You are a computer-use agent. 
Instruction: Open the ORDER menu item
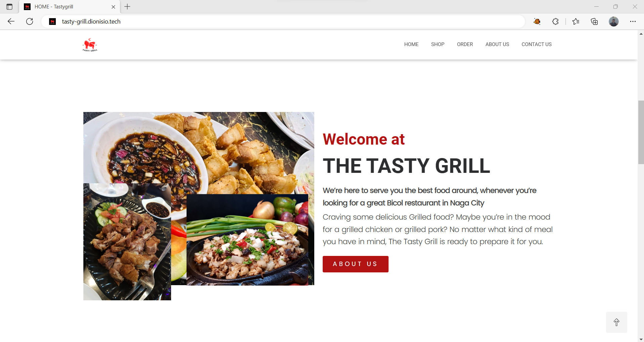click(x=465, y=44)
